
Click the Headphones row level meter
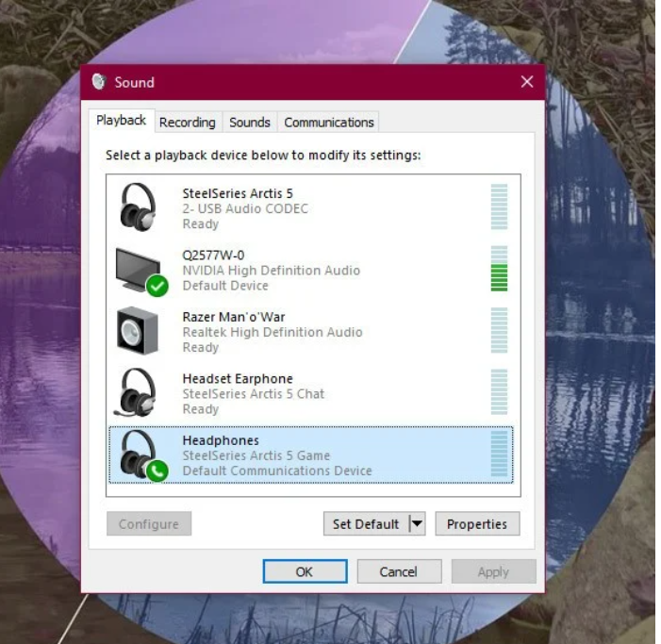pyautogui.click(x=499, y=454)
